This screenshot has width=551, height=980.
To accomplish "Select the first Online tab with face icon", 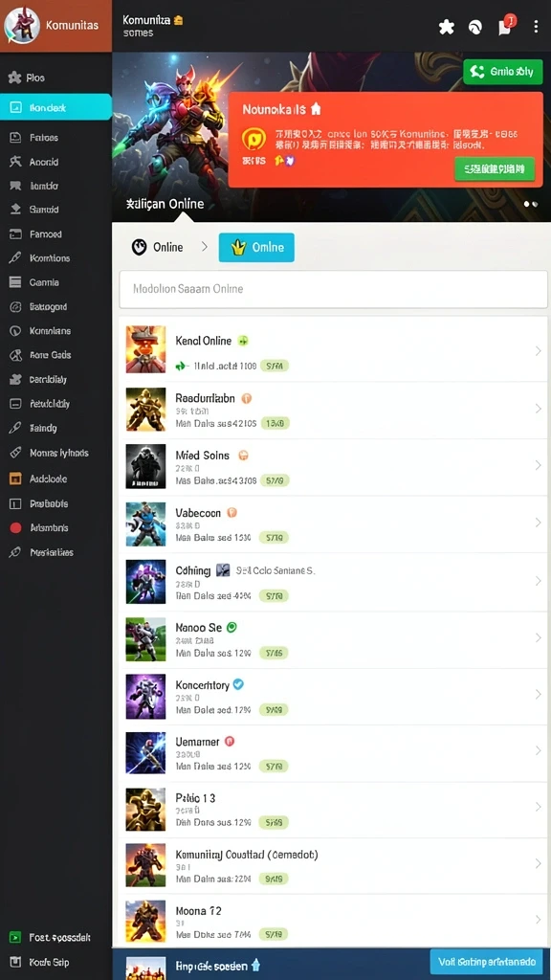I will (x=158, y=247).
